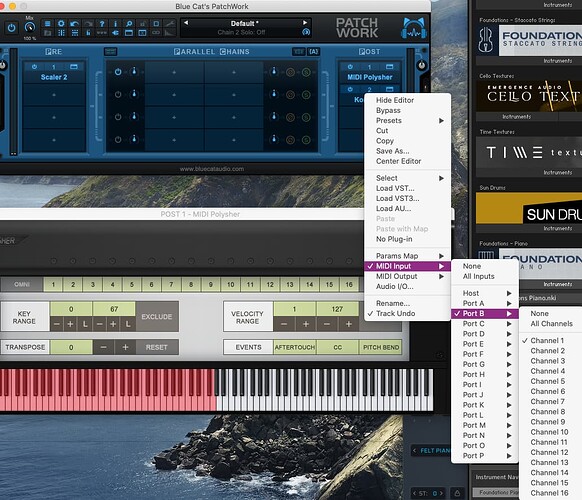Screen dimensions: 582x500
Task: Toggle the AFTERTOUCH events button
Action: 295,347
